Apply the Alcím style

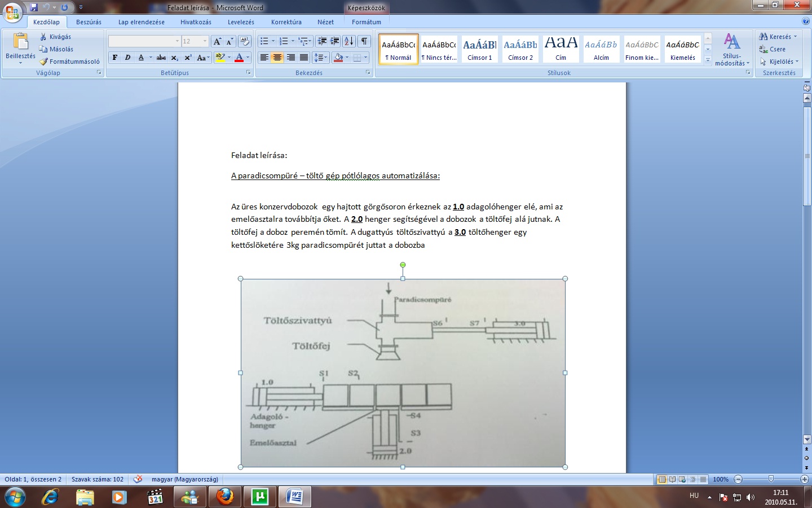coord(601,49)
